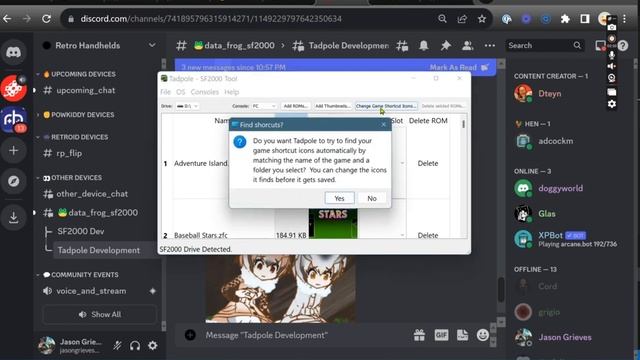Image resolution: width=640 pixels, height=360 pixels.
Task: Click Show All button in channel list
Action: [100, 315]
